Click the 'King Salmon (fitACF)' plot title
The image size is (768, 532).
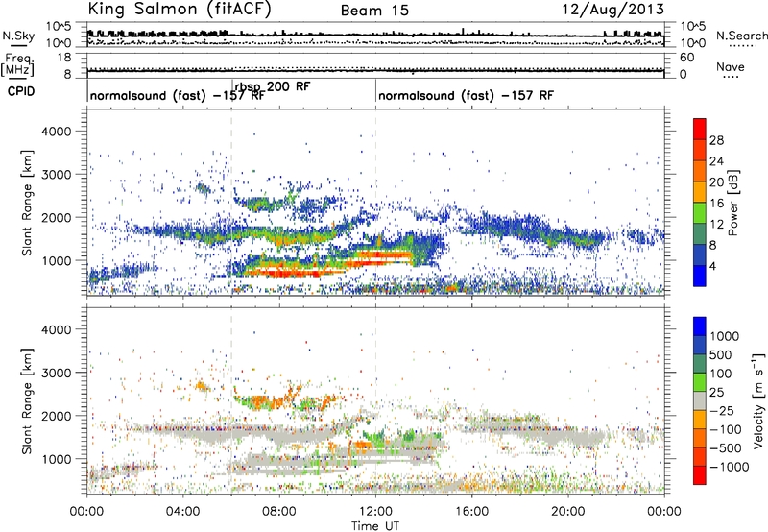(180, 9)
